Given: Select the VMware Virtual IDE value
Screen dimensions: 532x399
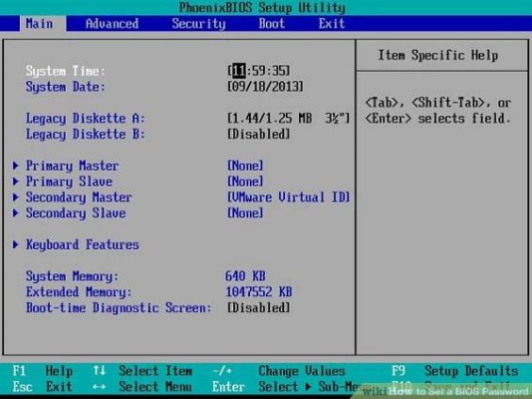Looking at the screenshot, I should (x=288, y=198).
